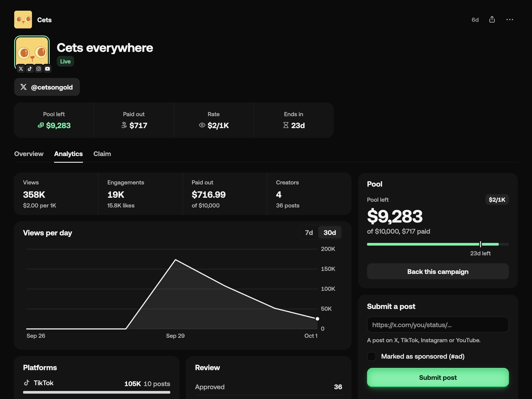Click the Paid out $716.99 stat card
The width and height of the screenshot is (532, 399).
point(225,194)
